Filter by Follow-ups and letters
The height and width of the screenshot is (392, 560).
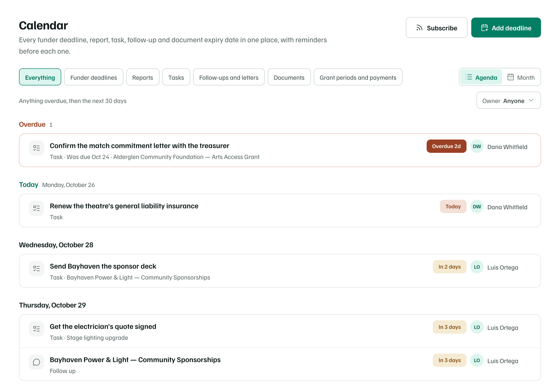click(x=229, y=77)
